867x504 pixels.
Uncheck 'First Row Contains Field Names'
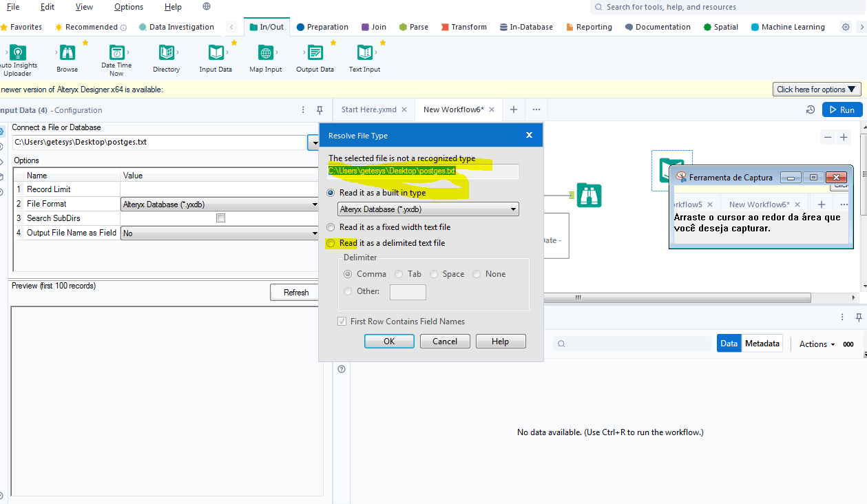coord(342,321)
